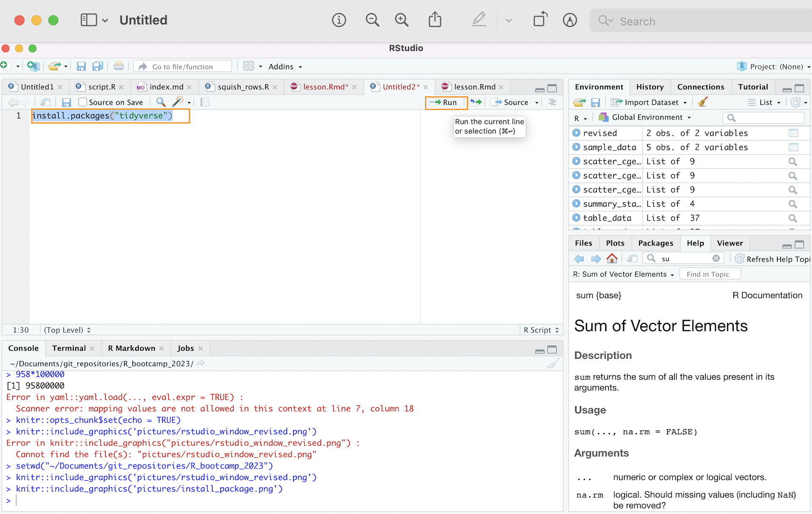Expand the revised data object
812x514 pixels.
[x=576, y=133]
